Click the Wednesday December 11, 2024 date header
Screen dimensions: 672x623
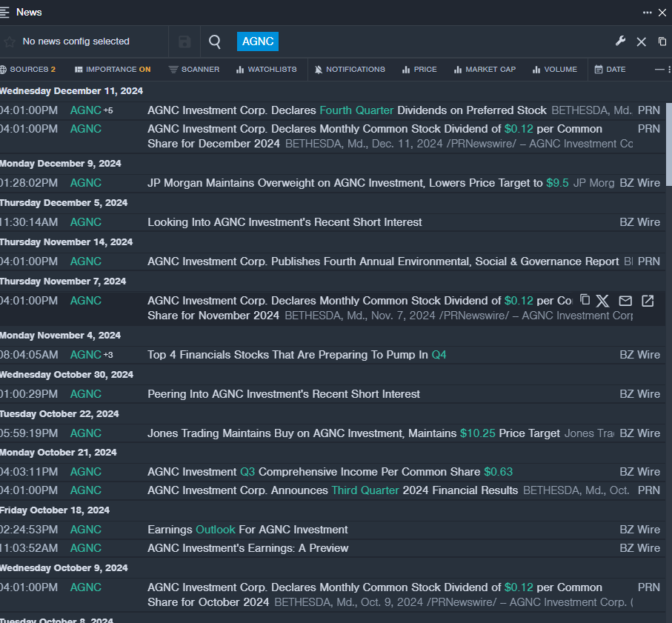(x=72, y=91)
